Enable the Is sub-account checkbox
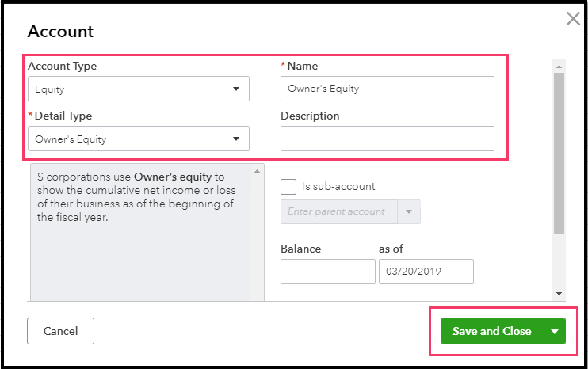This screenshot has width=588, height=369. tap(288, 187)
